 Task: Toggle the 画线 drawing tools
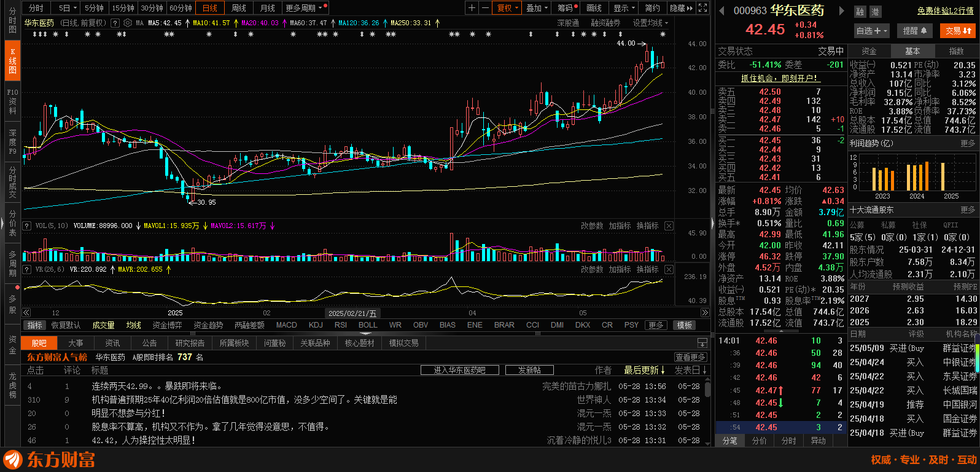[x=594, y=8]
